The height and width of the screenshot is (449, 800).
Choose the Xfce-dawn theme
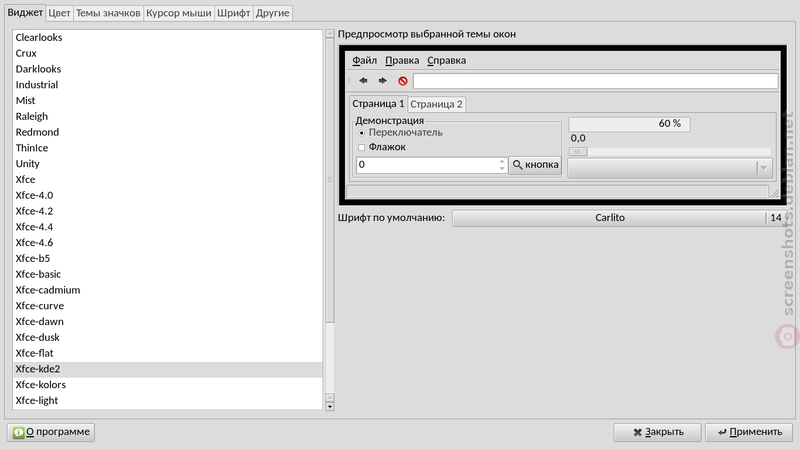(x=168, y=322)
